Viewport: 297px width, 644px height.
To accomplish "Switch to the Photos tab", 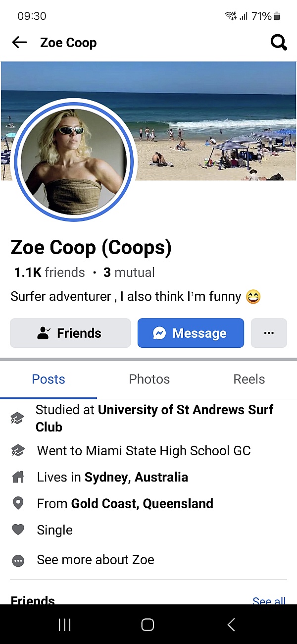I will coord(149,379).
